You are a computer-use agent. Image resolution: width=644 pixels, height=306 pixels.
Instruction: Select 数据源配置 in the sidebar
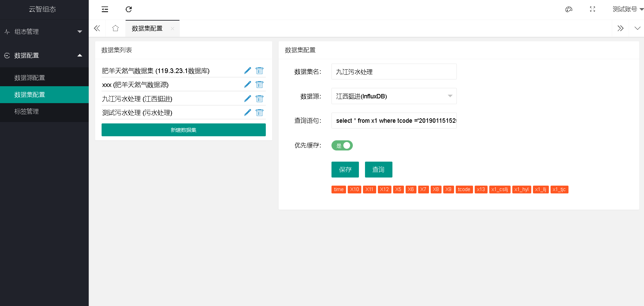pyautogui.click(x=44, y=78)
